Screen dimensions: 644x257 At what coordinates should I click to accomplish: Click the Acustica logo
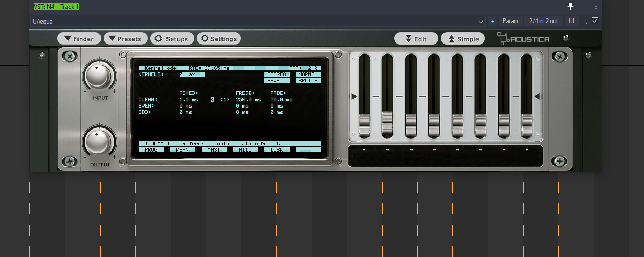(x=523, y=39)
